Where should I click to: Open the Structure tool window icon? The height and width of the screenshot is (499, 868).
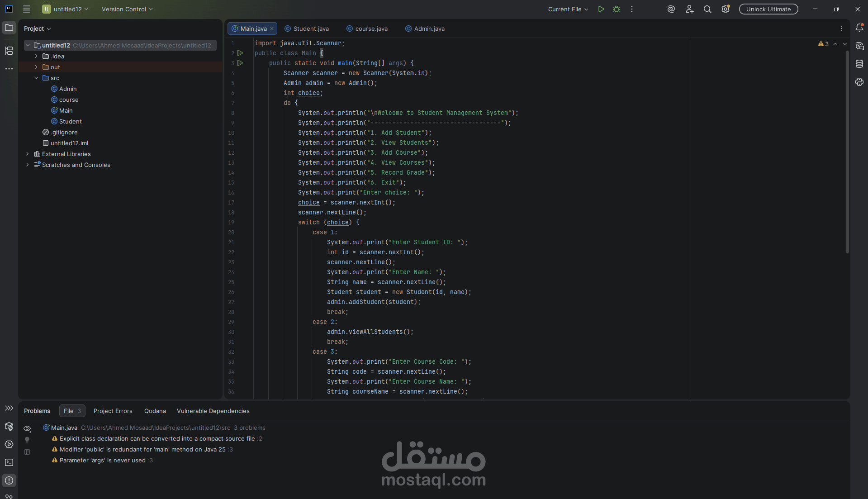(x=9, y=51)
